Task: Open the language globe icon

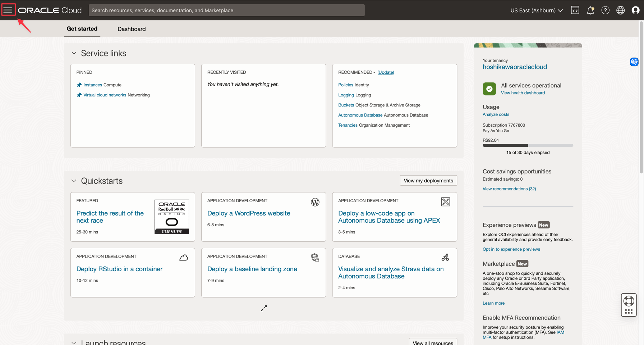Action: click(x=621, y=10)
